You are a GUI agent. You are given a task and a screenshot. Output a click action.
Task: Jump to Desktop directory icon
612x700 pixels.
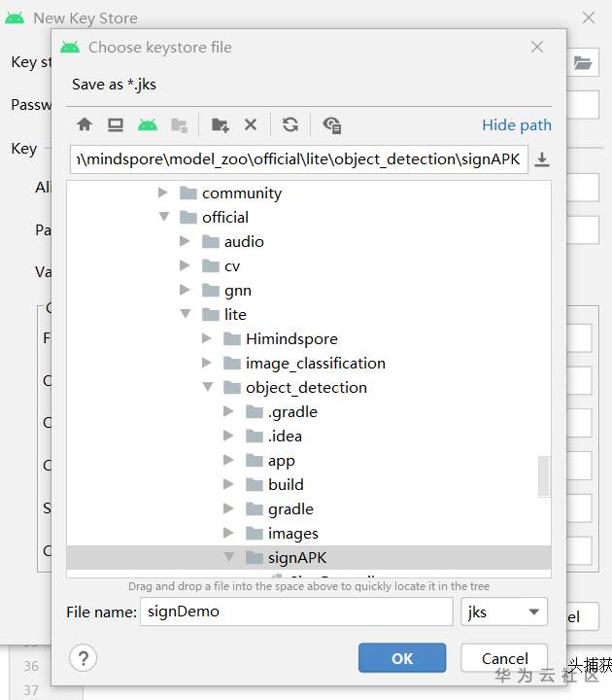click(x=116, y=124)
